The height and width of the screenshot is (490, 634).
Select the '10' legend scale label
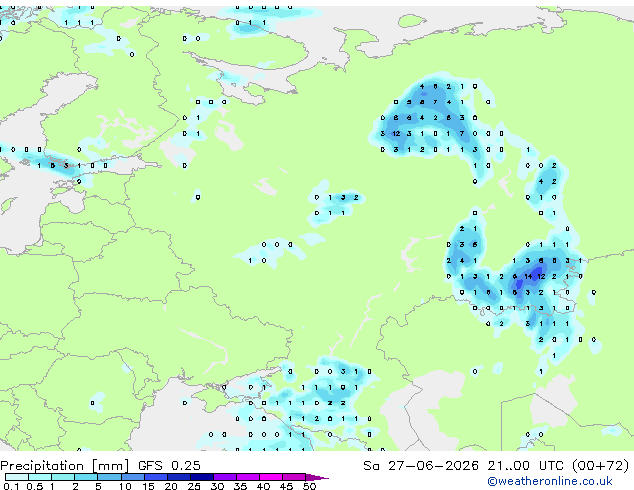[125, 486]
